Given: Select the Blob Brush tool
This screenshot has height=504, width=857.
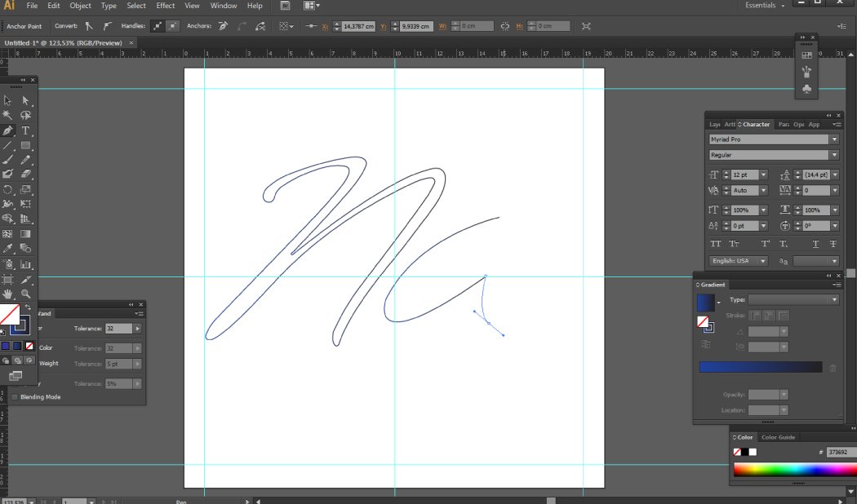Looking at the screenshot, I should (x=7, y=174).
